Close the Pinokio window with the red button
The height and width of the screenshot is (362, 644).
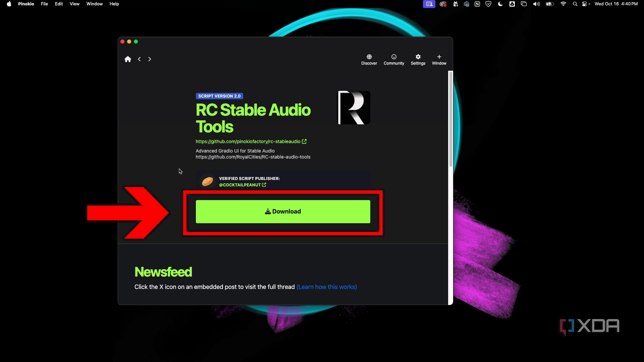point(123,41)
